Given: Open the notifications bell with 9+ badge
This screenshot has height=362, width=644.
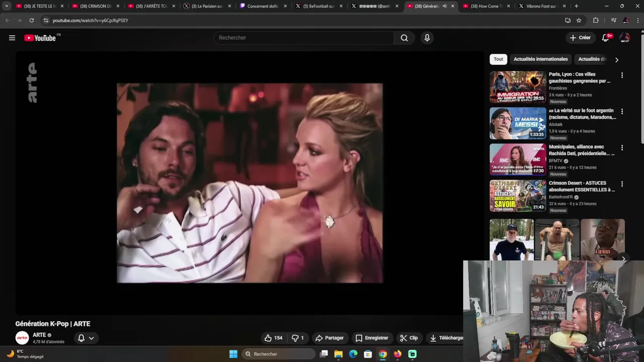Looking at the screenshot, I should click(606, 38).
